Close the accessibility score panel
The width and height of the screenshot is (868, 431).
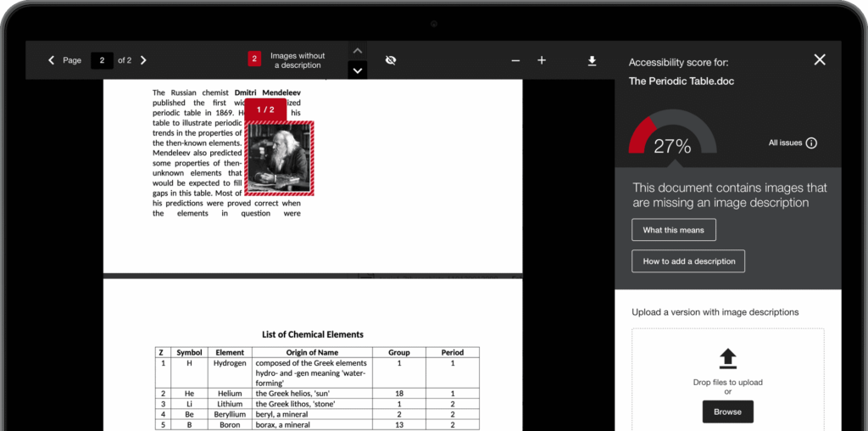coord(820,60)
